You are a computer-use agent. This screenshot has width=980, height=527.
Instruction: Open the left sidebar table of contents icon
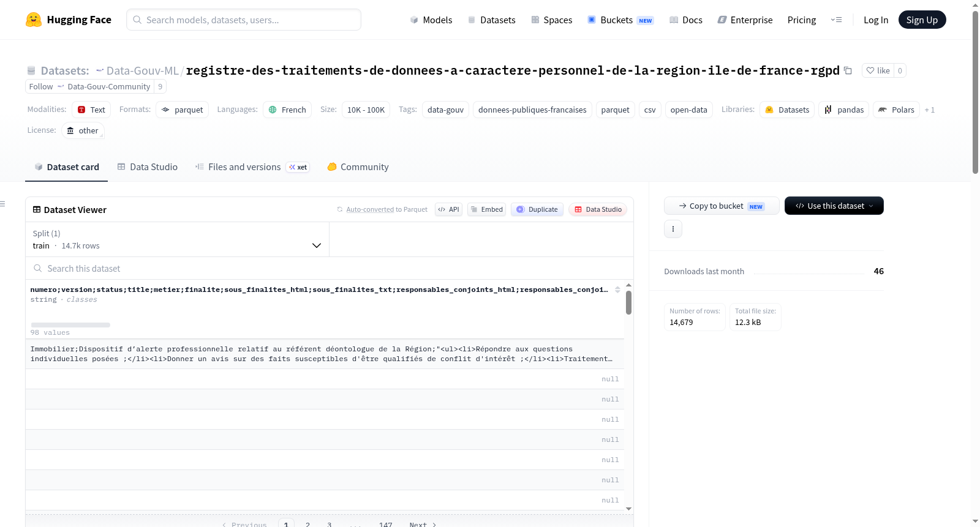2,204
